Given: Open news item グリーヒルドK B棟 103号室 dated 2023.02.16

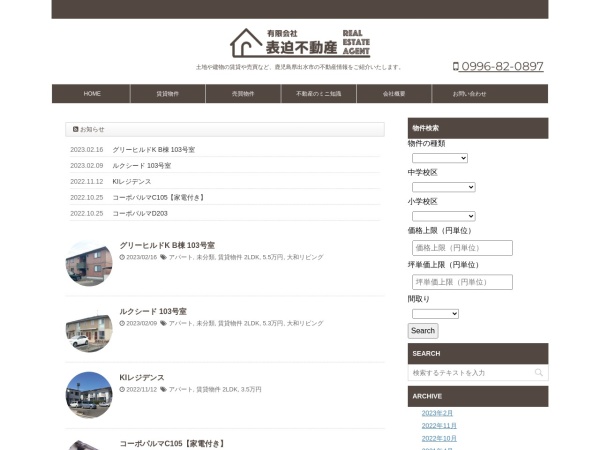Looking at the screenshot, I should click(x=153, y=150).
